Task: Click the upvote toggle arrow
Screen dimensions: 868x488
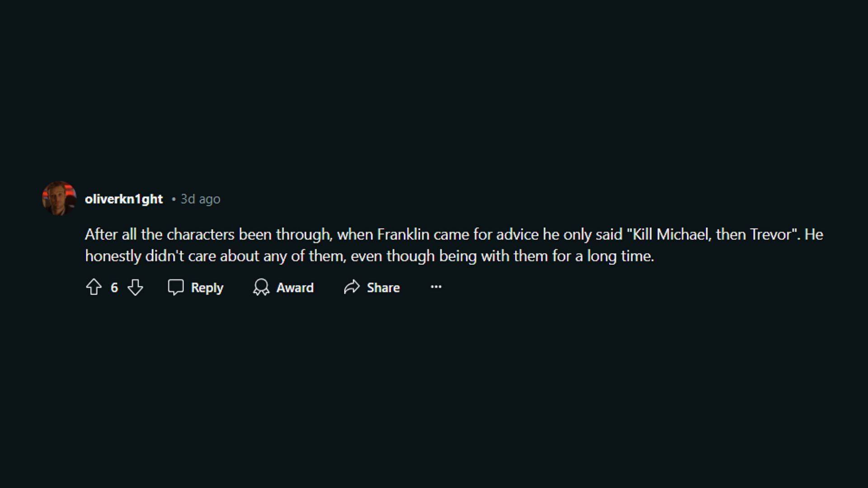Action: [93, 287]
